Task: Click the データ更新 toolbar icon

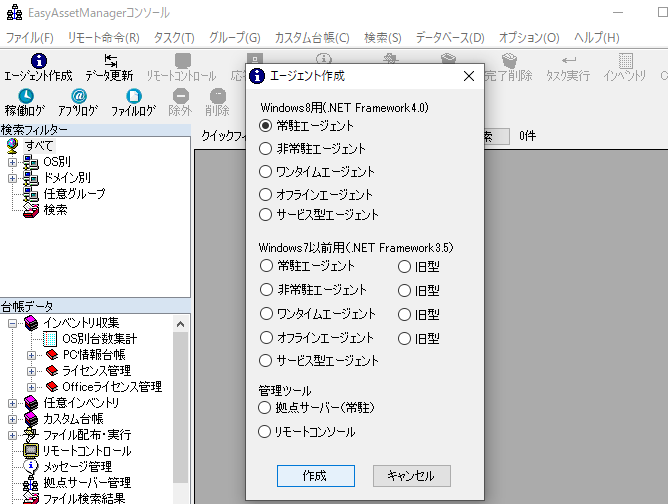Action: click(110, 61)
